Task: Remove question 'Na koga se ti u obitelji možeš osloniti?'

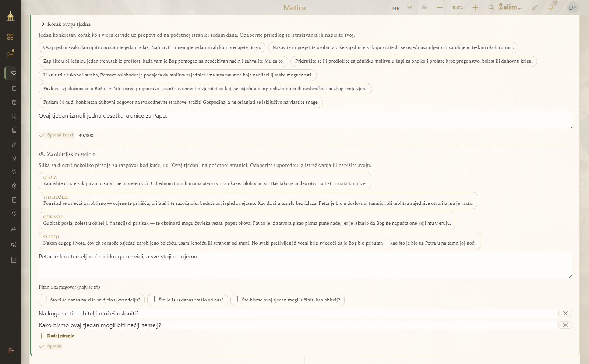Action: (x=565, y=313)
